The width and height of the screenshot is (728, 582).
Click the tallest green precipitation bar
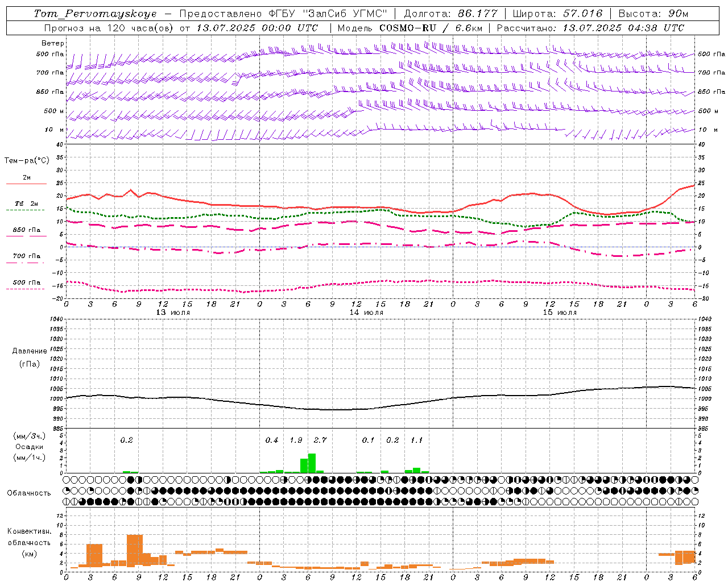pyautogui.click(x=312, y=463)
